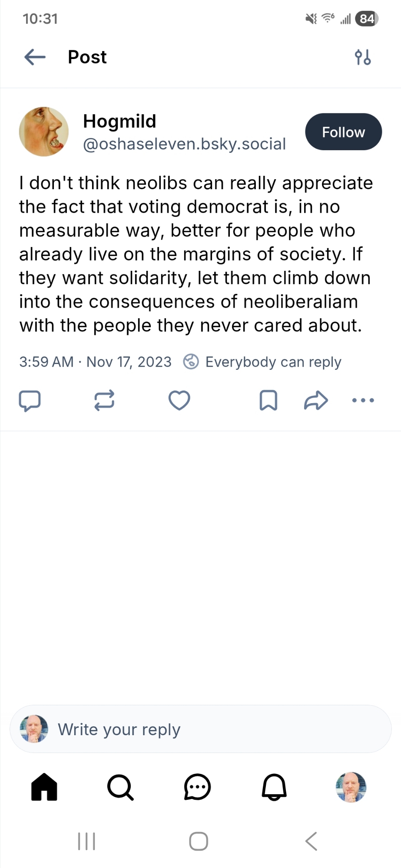
Task: Open the Search tab
Action: point(120,787)
